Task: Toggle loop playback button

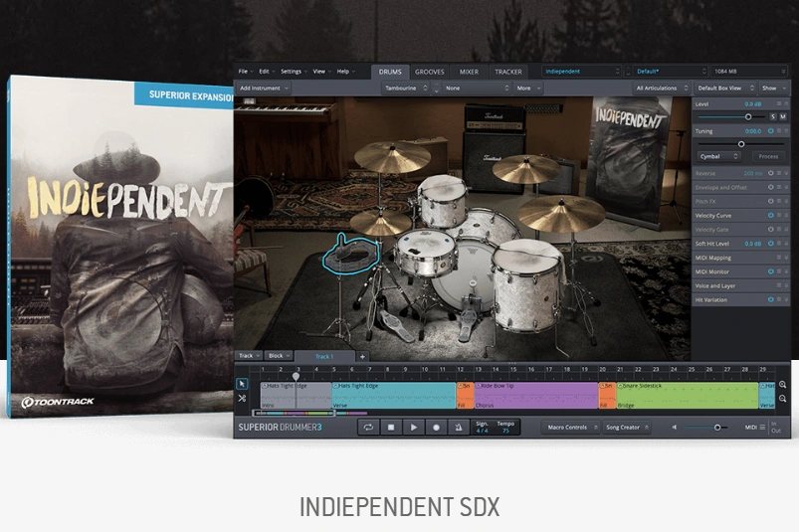Action: pos(368,428)
